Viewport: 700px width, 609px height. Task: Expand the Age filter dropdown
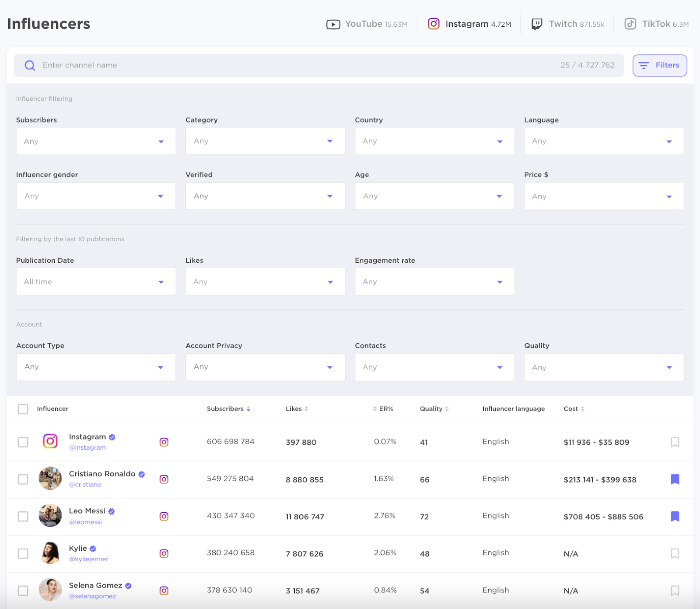(x=434, y=196)
